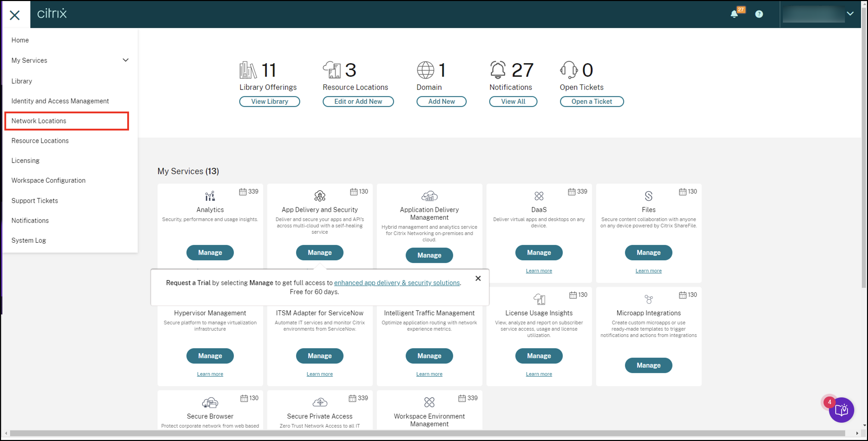868x441 pixels.
Task: Click Edit or Add New resource locations
Action: [x=358, y=102]
